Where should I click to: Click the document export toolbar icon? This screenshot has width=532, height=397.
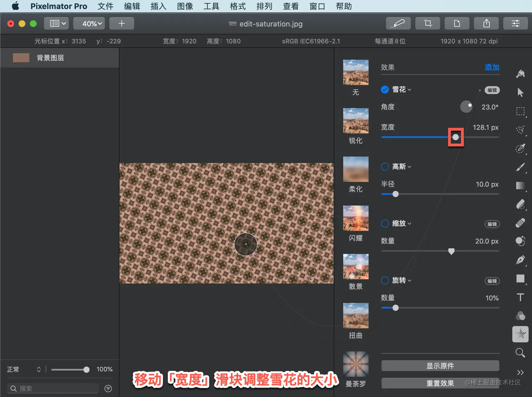(457, 23)
